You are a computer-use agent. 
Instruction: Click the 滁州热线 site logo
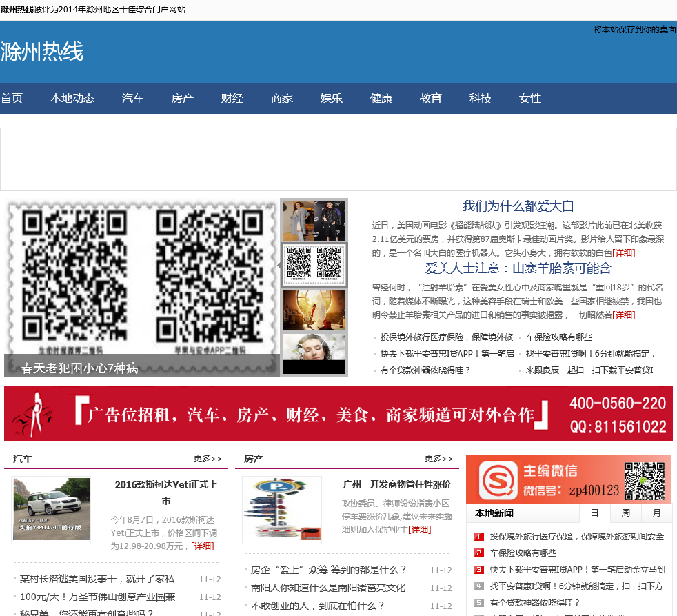click(x=42, y=52)
